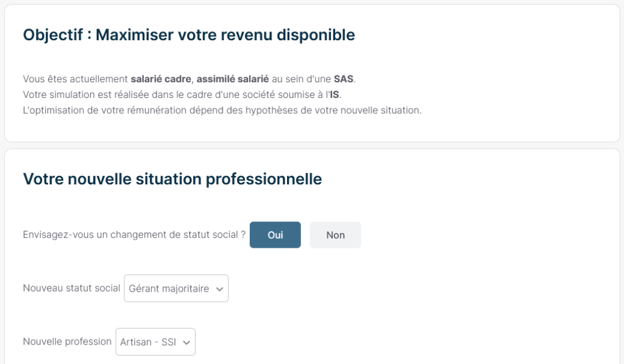The image size is (624, 364).
Task: Click the Vous êtes actuellement text
Action: coord(76,79)
